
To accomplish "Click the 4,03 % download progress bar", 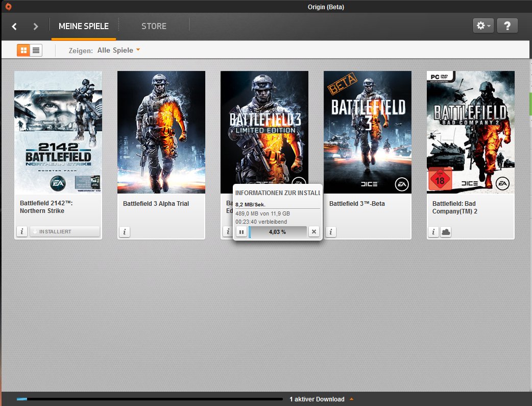I will click(278, 232).
